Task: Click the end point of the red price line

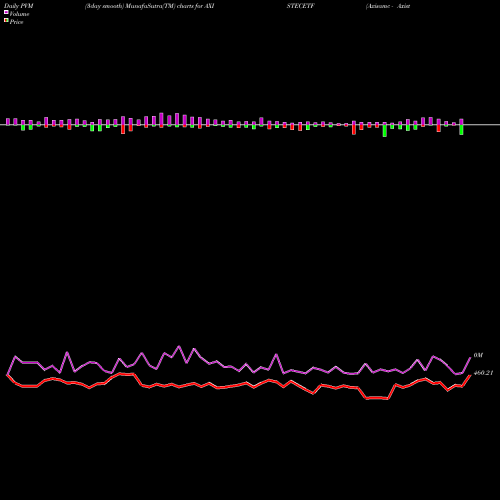Action: coord(470,375)
